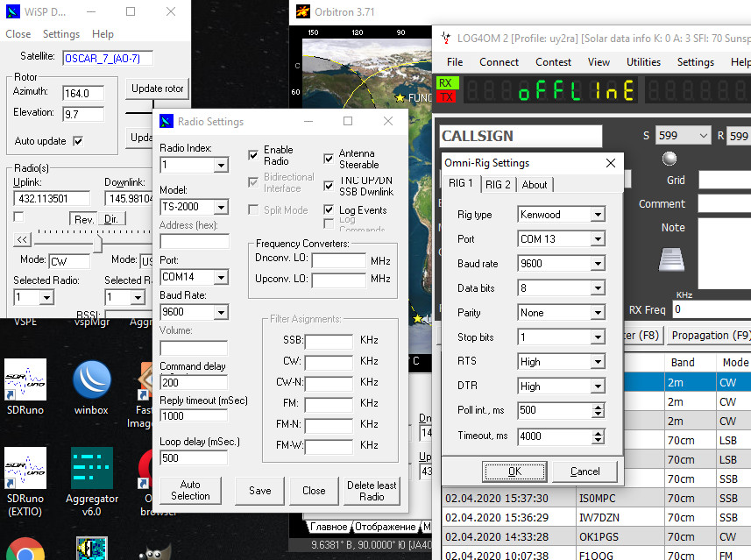Screen dimensions: 751x560
Task: Toggle Log Events checkbox
Action: tap(329, 209)
